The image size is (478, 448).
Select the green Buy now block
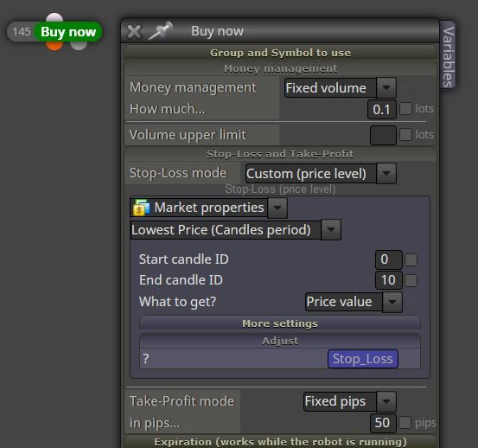pyautogui.click(x=67, y=32)
